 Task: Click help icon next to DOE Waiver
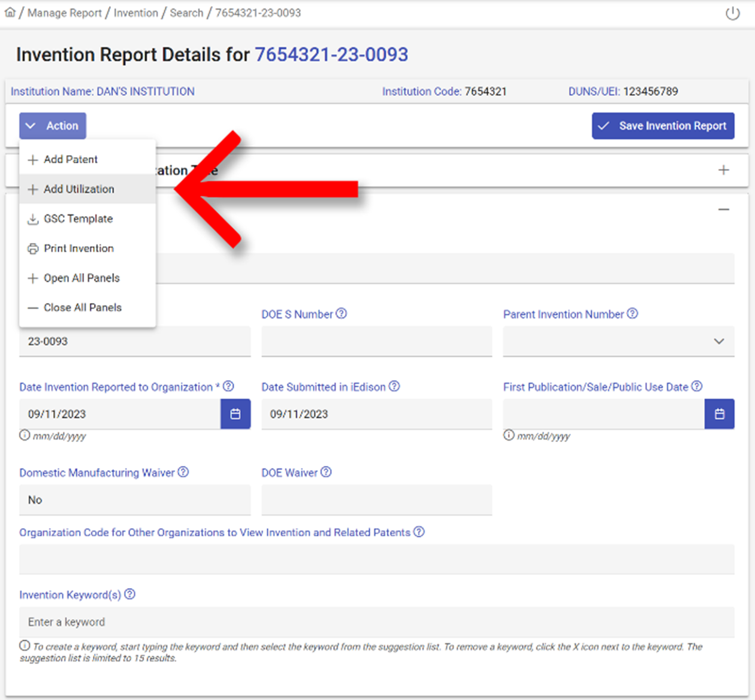(326, 472)
